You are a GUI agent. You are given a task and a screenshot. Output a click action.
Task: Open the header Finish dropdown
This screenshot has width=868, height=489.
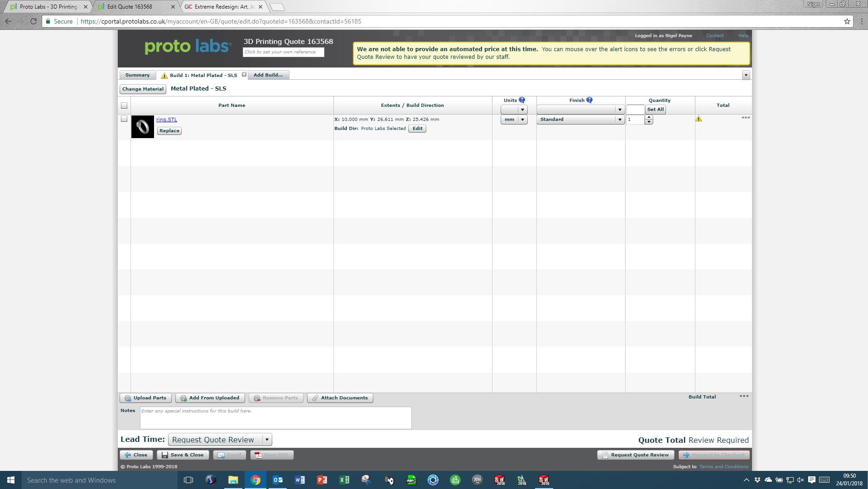pos(580,110)
